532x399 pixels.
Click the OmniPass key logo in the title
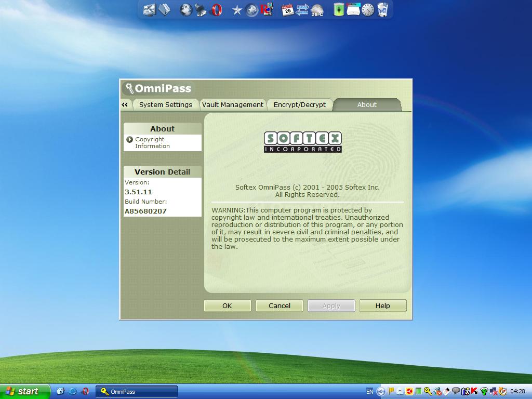tap(129, 88)
